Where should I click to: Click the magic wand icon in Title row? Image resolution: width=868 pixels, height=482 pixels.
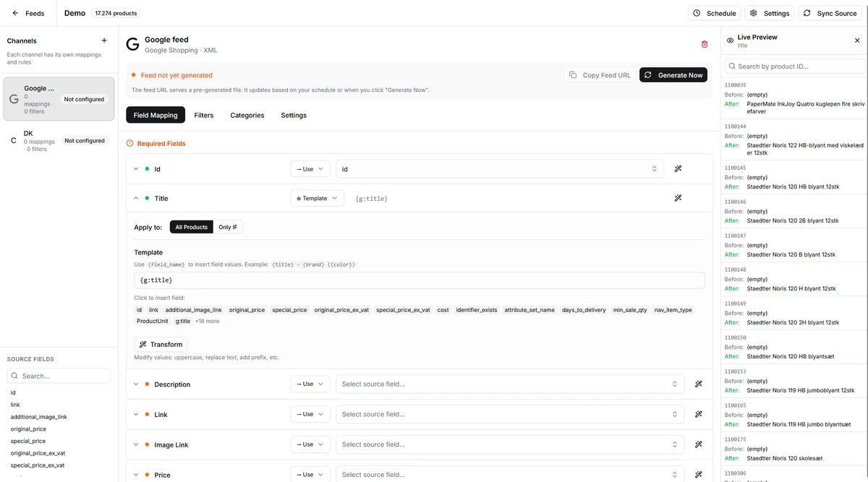coord(678,198)
